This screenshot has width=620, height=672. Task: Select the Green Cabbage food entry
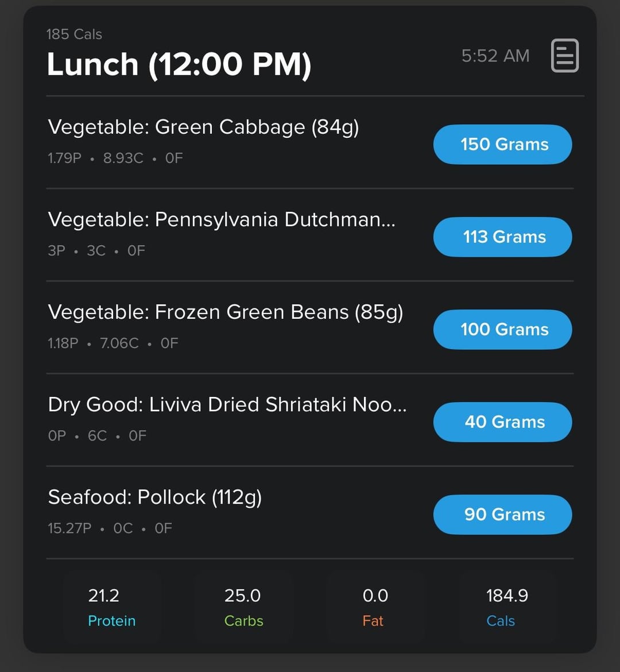tap(203, 127)
